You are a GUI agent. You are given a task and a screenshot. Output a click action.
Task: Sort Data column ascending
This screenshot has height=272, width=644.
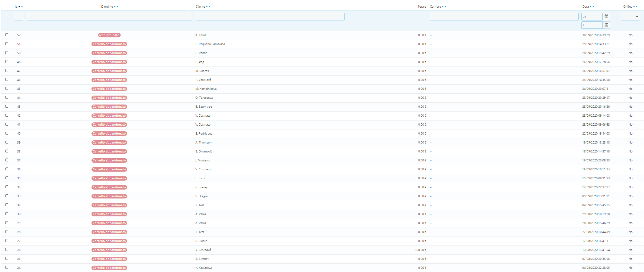click(593, 7)
